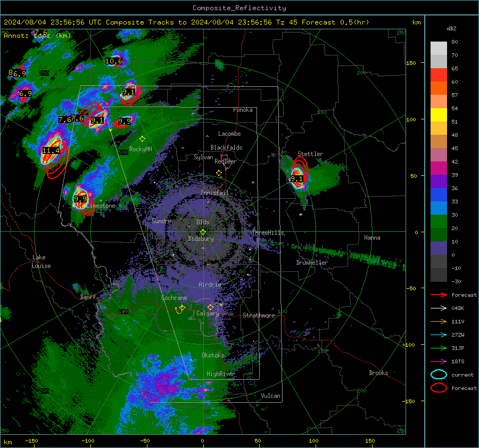
Task: Click the yellow 54 dBZ color swatch
Action: (x=439, y=115)
